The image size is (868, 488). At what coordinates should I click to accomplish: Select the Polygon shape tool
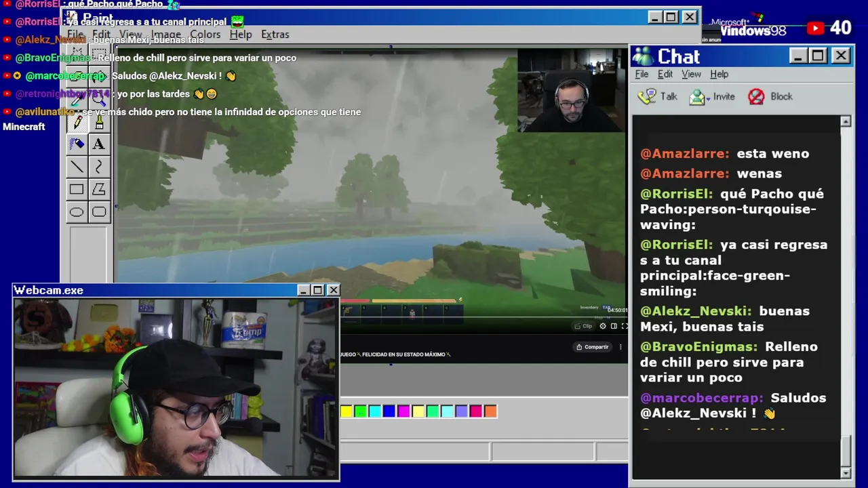99,190
